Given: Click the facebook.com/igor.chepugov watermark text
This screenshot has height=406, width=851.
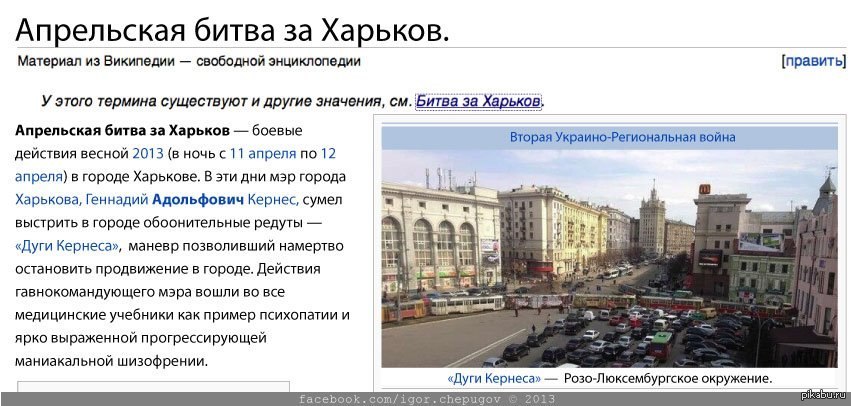Looking at the screenshot, I should (x=427, y=398).
